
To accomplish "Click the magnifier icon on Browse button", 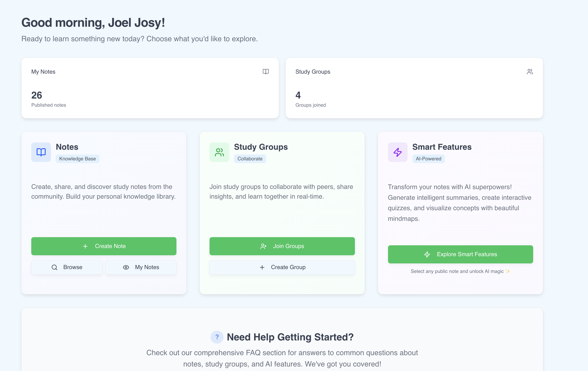I will (x=54, y=267).
